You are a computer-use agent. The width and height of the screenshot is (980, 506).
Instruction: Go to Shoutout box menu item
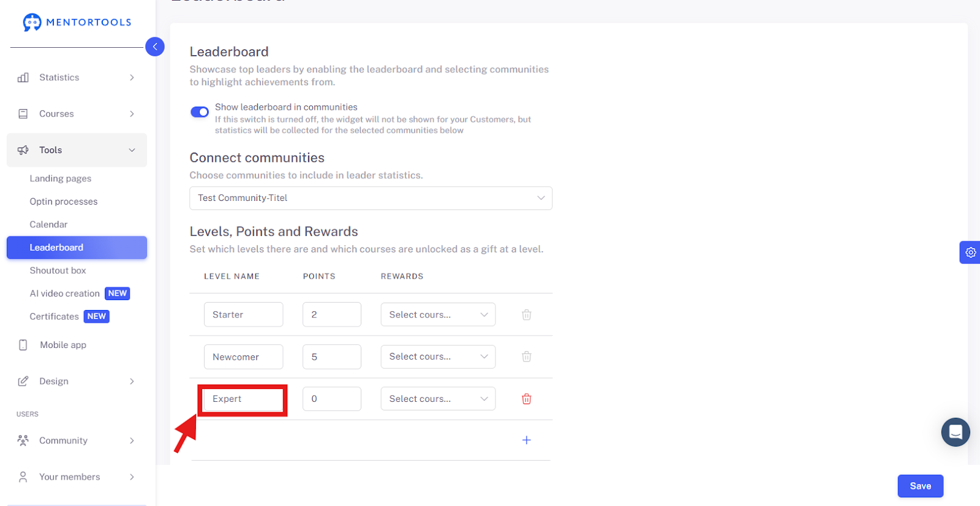click(58, 270)
